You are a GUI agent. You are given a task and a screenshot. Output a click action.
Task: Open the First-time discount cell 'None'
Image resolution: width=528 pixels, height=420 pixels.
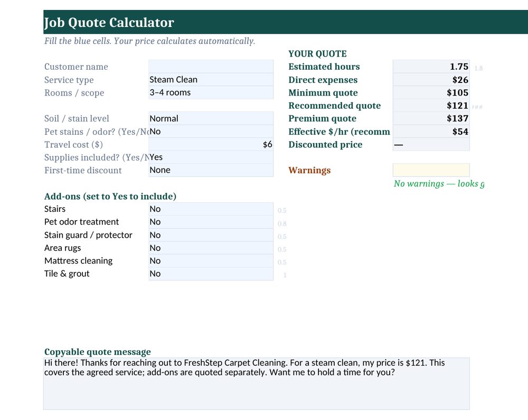click(x=211, y=170)
